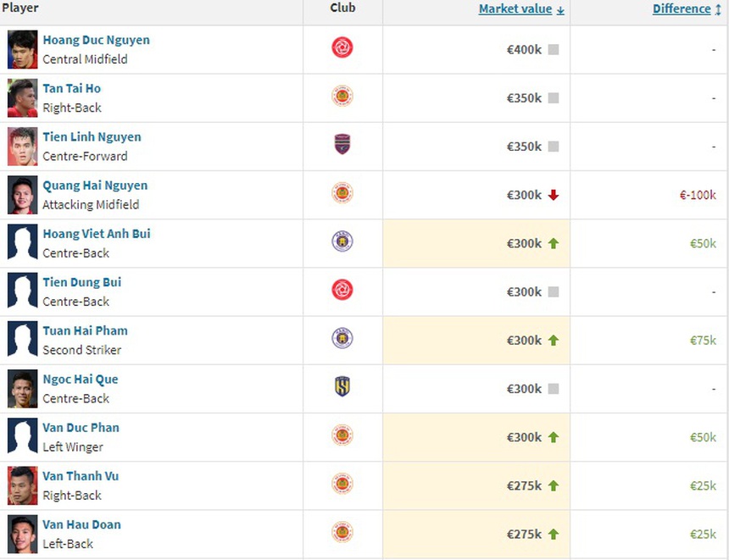Image resolution: width=729 pixels, height=560 pixels.
Task: Click Tan Tai Ho's portrait thumbnail
Action: tap(23, 98)
